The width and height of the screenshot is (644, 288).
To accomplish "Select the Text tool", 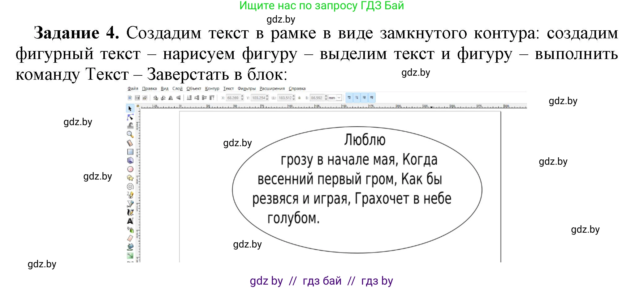I will pyautogui.click(x=130, y=221).
